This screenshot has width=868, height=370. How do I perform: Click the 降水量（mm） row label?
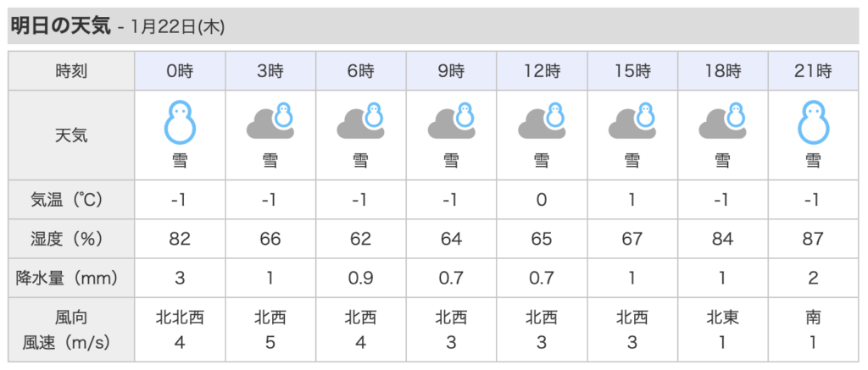71,277
